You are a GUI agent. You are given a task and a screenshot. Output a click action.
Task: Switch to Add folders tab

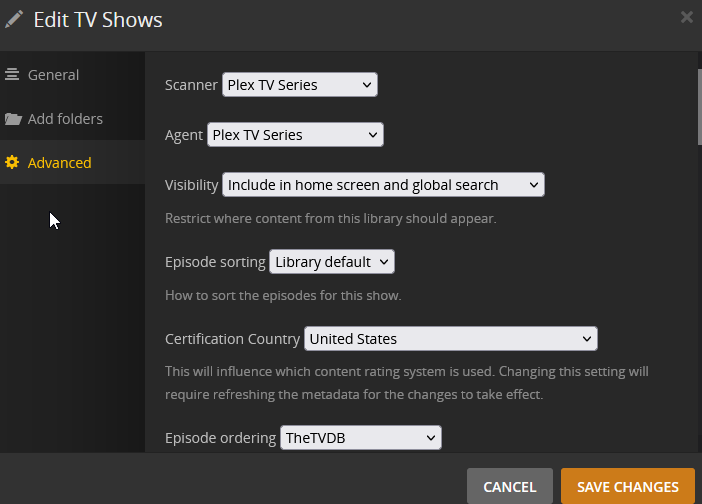coord(72,119)
